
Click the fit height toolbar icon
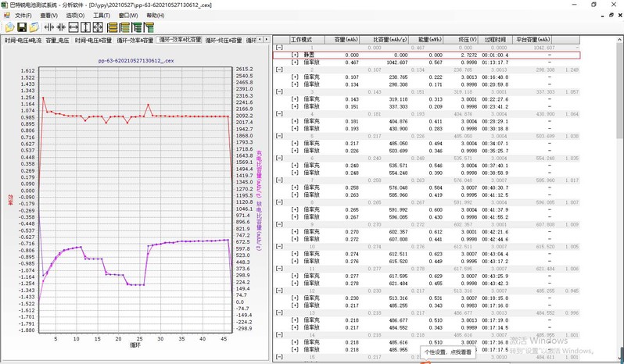point(86,27)
